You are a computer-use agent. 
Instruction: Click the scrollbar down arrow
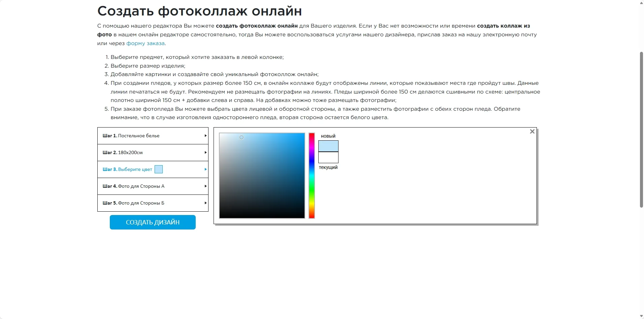(641, 316)
